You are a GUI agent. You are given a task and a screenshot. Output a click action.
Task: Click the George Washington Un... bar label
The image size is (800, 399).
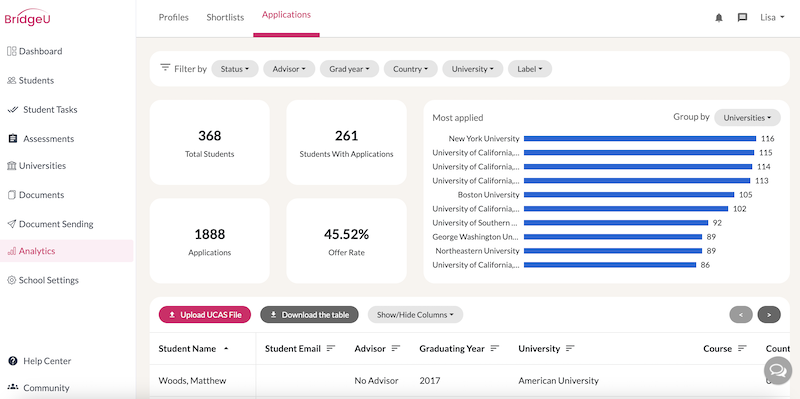coord(476,237)
